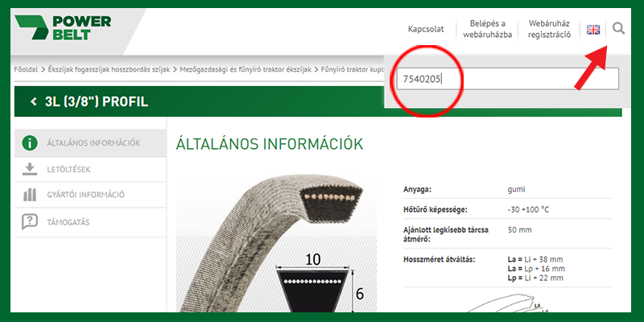Viewport: 644px width, 322px height.
Task: Select the Letöltések sidebar tab
Action: pos(90,169)
